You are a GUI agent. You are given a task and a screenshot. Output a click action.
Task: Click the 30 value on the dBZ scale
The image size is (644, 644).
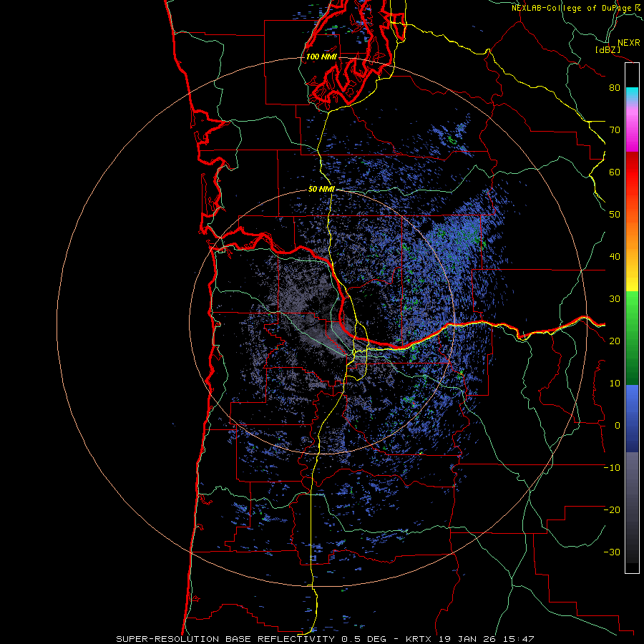615,299
